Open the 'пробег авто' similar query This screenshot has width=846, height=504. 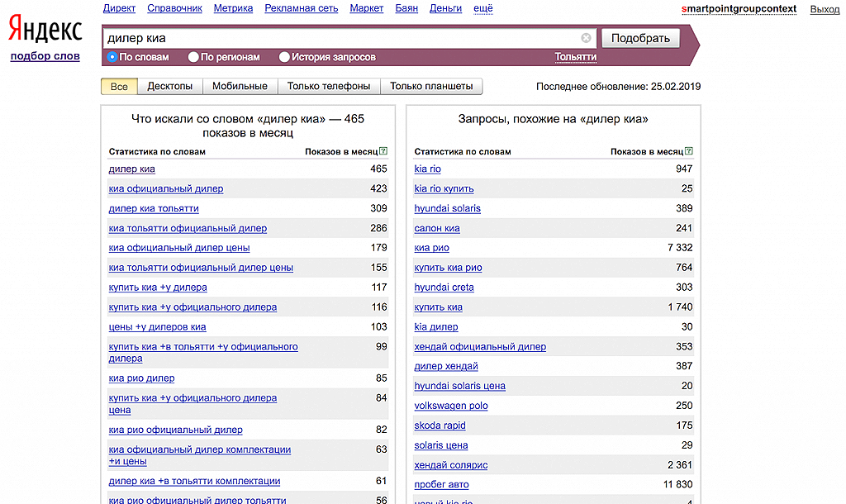441,484
